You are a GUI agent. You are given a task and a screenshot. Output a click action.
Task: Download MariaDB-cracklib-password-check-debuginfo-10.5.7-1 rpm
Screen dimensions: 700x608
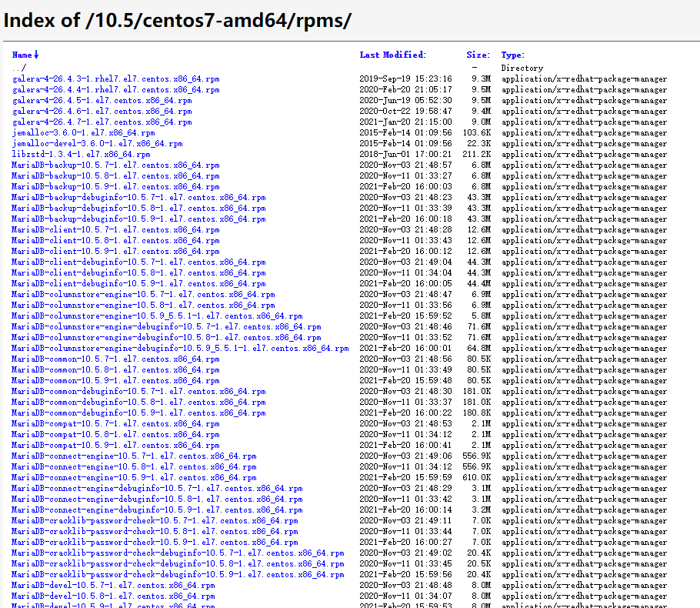(178, 553)
